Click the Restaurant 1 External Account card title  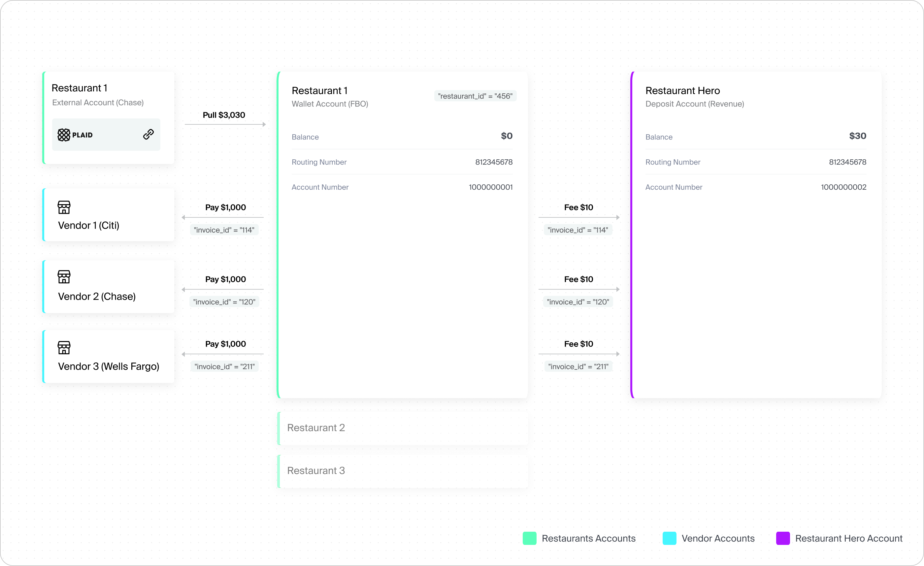pyautogui.click(x=80, y=88)
